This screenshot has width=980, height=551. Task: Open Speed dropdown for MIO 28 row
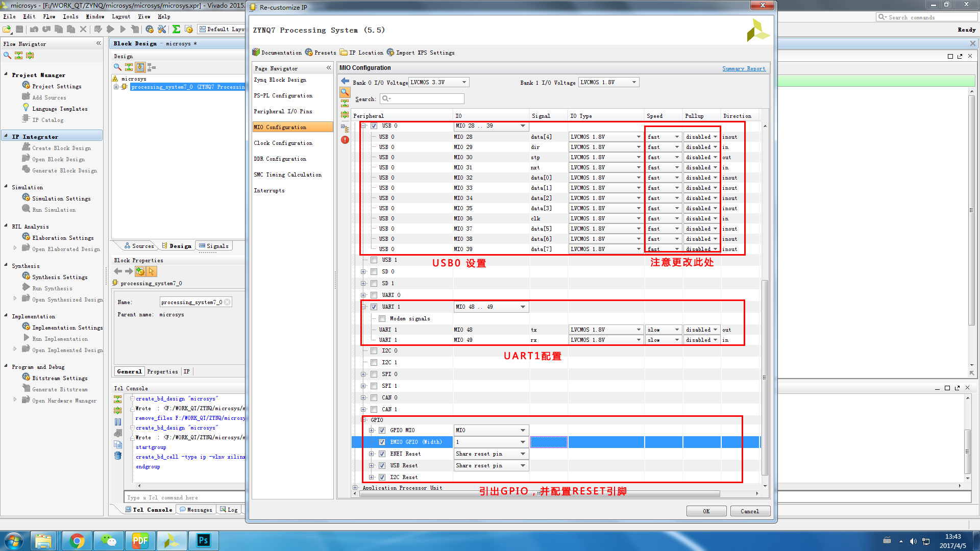[663, 137]
